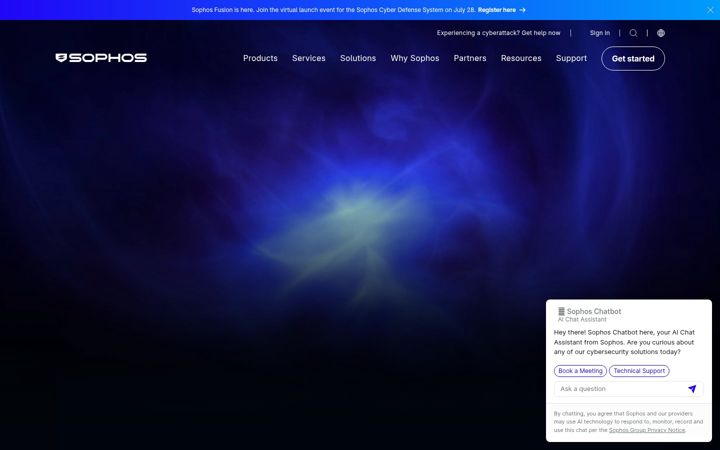Open the globe language selector
Image resolution: width=720 pixels, height=450 pixels.
coord(661,33)
